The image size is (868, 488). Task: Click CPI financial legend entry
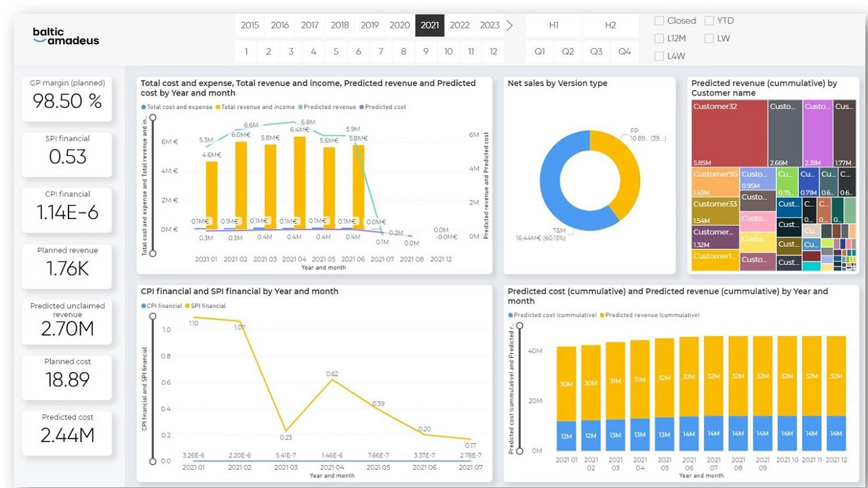pyautogui.click(x=162, y=306)
